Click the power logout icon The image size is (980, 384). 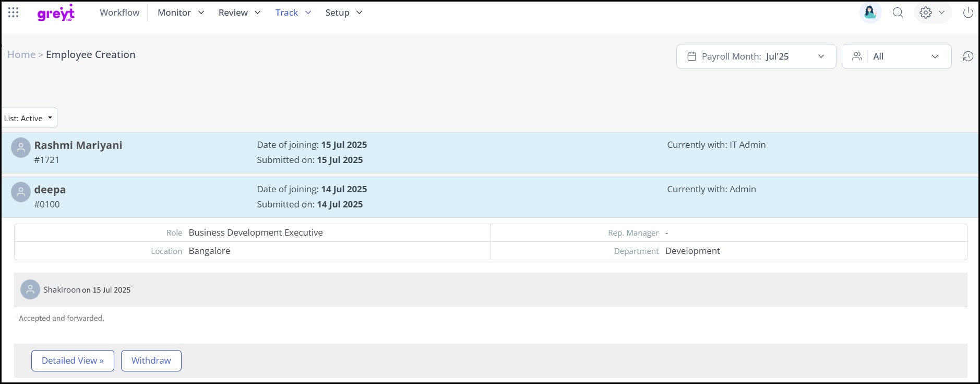pos(968,13)
